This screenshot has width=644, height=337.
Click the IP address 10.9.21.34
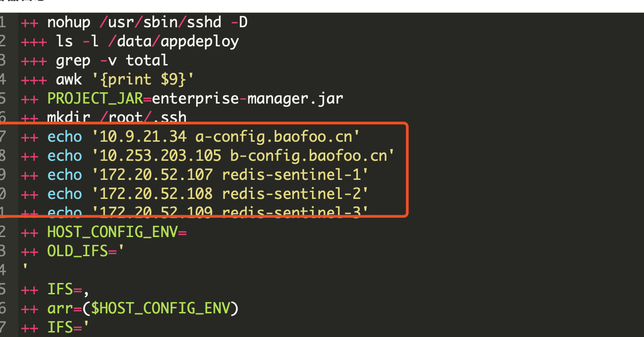click(x=143, y=137)
